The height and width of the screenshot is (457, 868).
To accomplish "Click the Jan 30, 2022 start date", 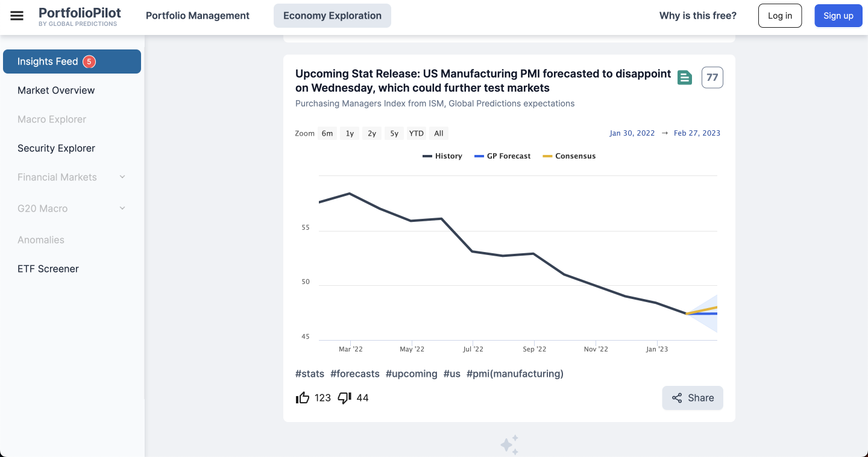I will pyautogui.click(x=632, y=133).
